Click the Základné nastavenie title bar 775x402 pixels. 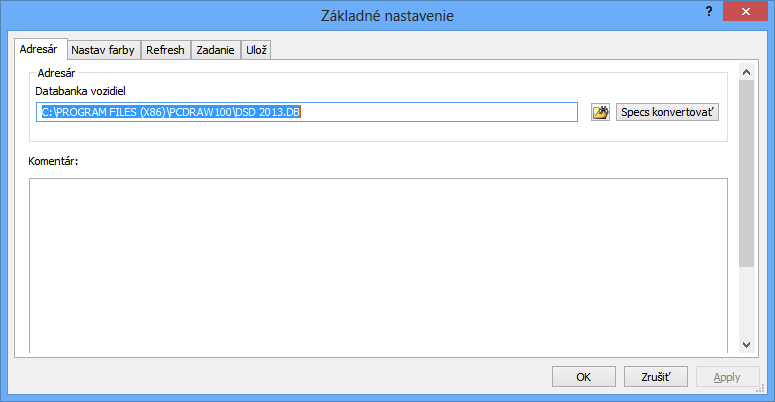tap(387, 15)
